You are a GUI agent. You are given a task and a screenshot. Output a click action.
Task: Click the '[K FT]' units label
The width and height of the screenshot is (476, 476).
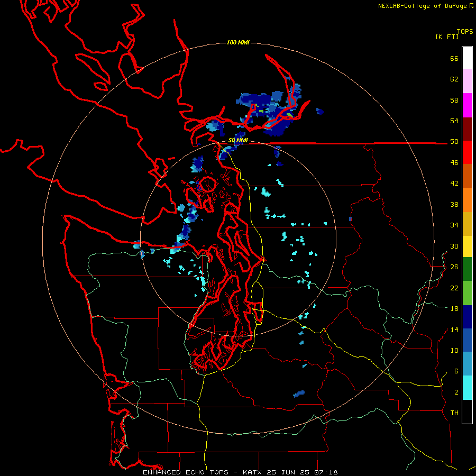[x=447, y=36]
